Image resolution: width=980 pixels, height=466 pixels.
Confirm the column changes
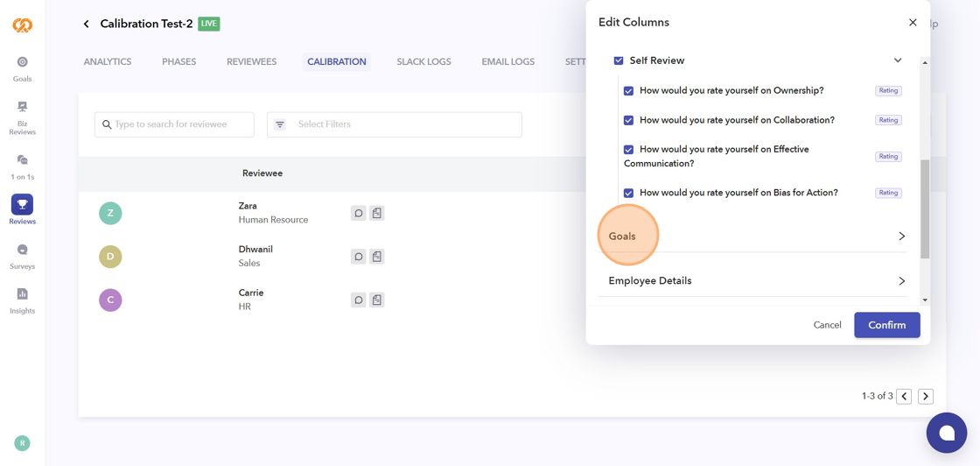click(x=886, y=325)
